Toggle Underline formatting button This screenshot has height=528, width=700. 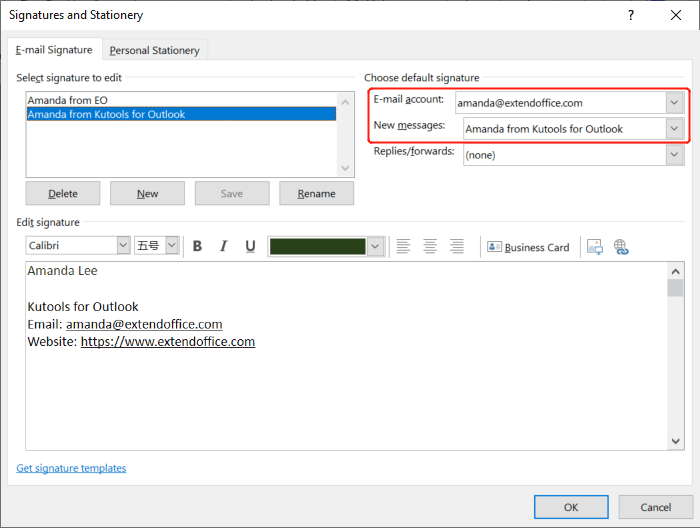(250, 246)
